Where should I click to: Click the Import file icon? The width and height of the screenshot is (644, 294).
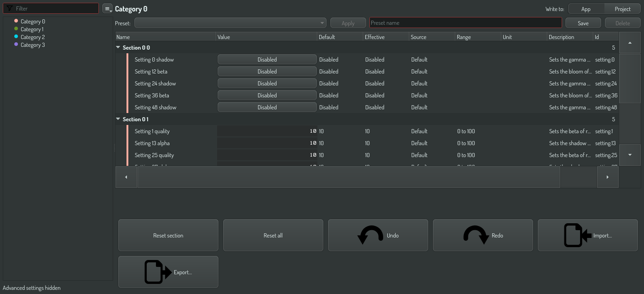click(577, 235)
